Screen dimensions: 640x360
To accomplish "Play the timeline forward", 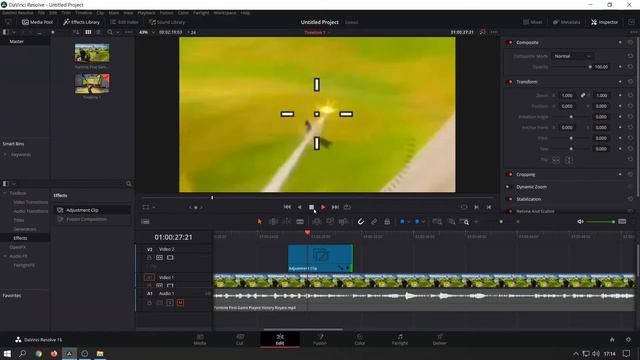I will click(x=323, y=207).
